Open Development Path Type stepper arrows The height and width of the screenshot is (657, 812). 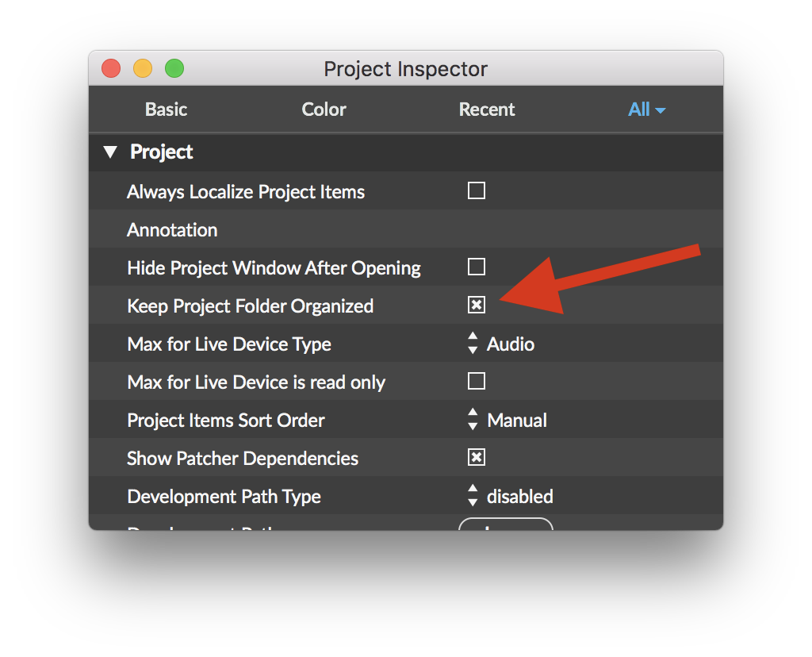click(x=473, y=495)
